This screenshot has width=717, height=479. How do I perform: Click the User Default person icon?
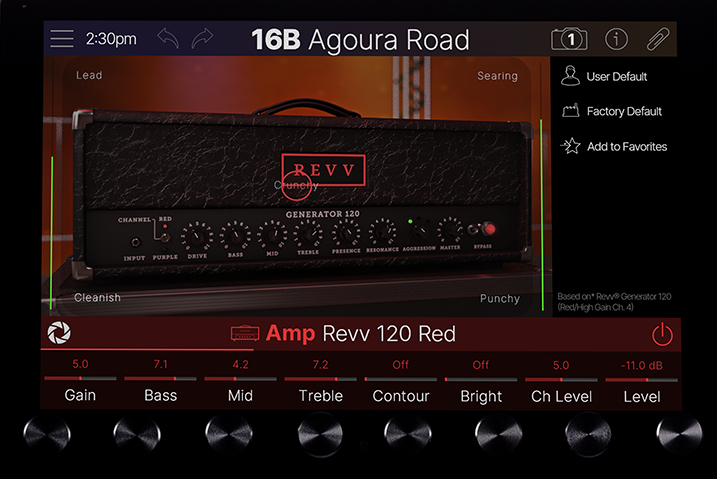coord(570,76)
